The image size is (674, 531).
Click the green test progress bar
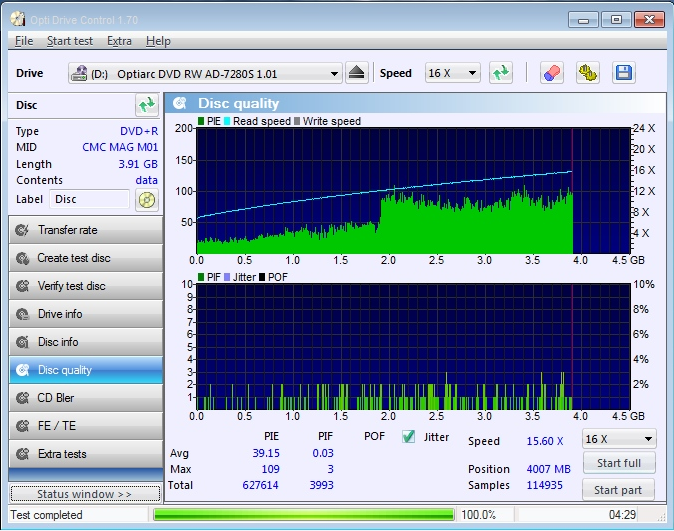(x=304, y=515)
